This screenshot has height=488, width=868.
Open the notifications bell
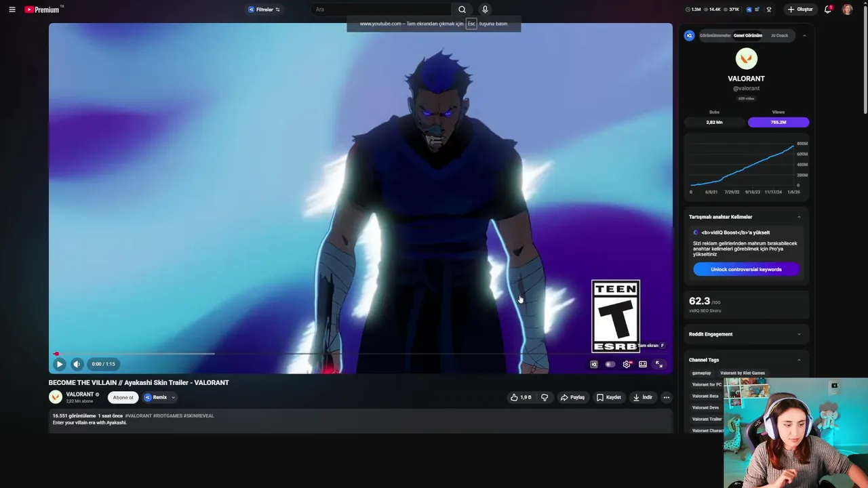[x=828, y=9]
